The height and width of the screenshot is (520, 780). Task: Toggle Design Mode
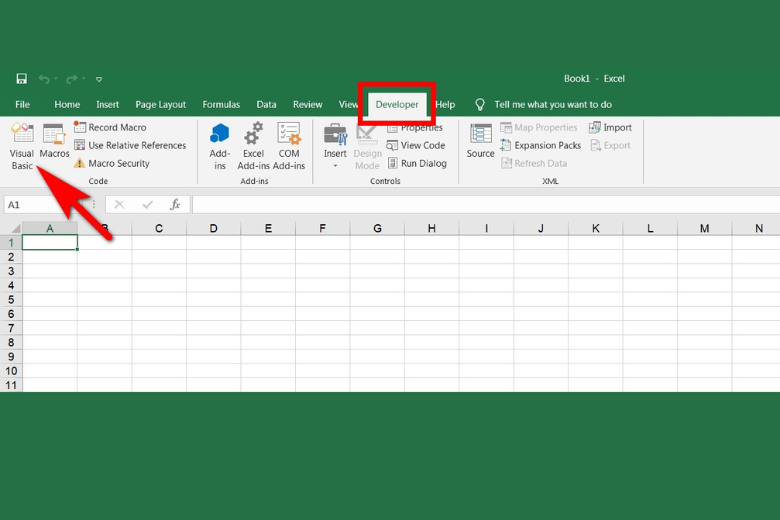(367, 146)
